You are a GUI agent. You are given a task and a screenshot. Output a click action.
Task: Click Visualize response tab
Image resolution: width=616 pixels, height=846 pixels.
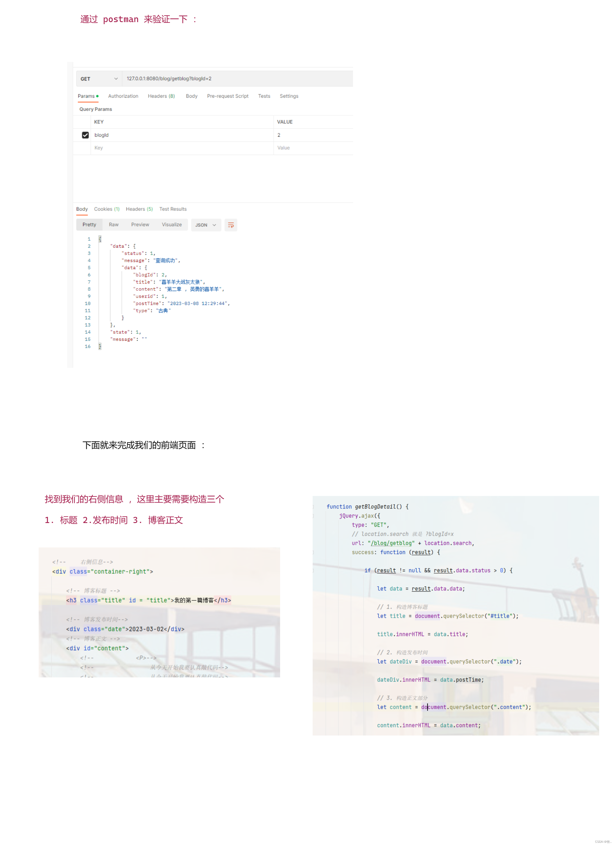tap(172, 225)
